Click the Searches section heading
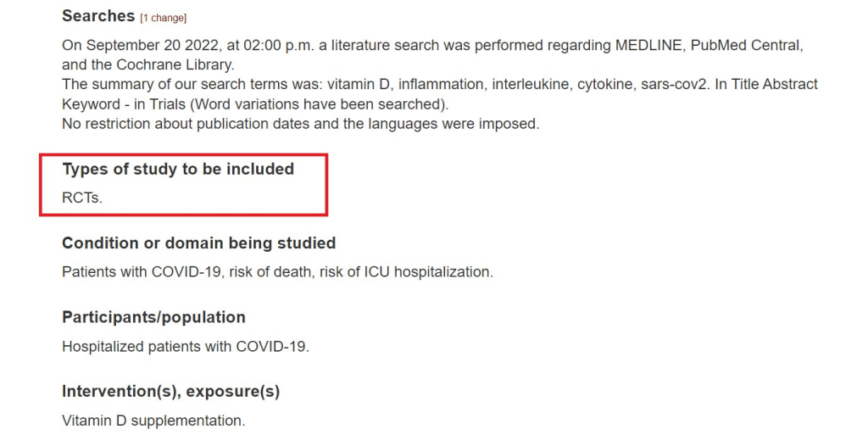 (x=98, y=16)
